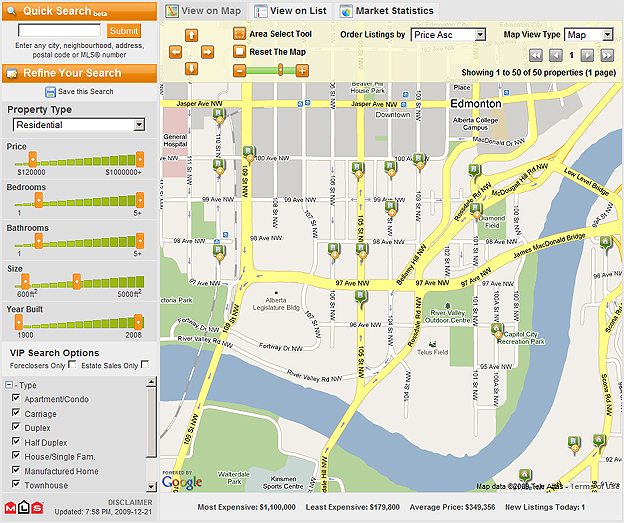Click the Bedrooms minimum slider handle
624x523 pixels.
tap(39, 200)
